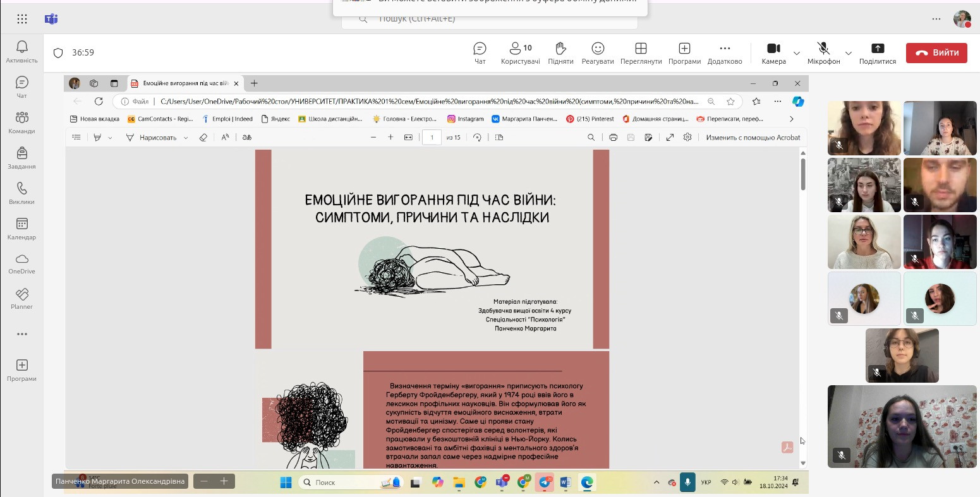This screenshot has height=497, width=980.
Task: Open the Додатково more actions menu
Action: click(x=725, y=53)
